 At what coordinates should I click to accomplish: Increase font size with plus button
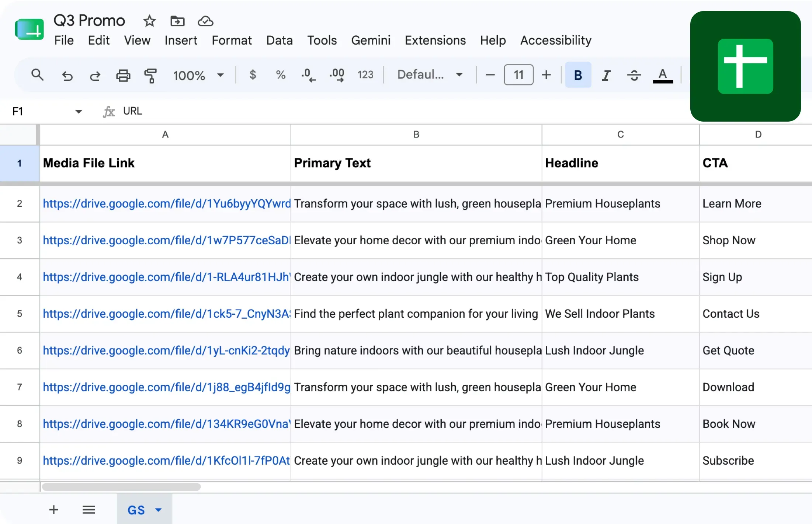tap(546, 75)
